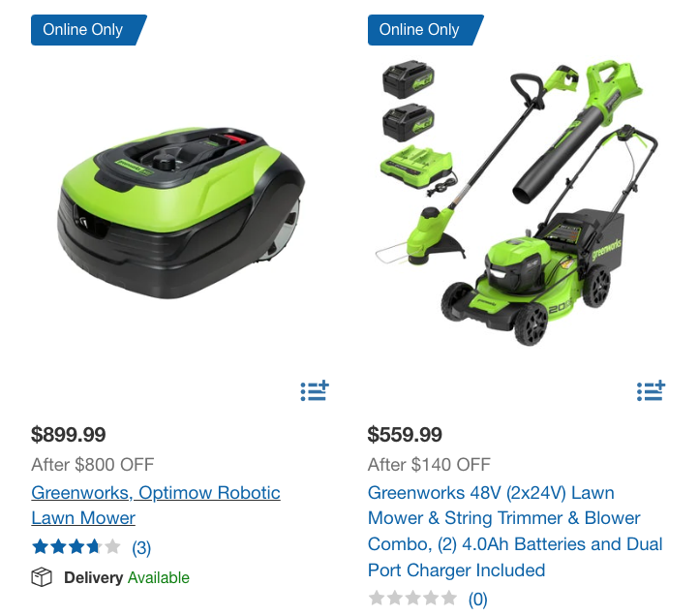
Task: View the (0) reviews for the combo kit
Action: [x=478, y=599]
